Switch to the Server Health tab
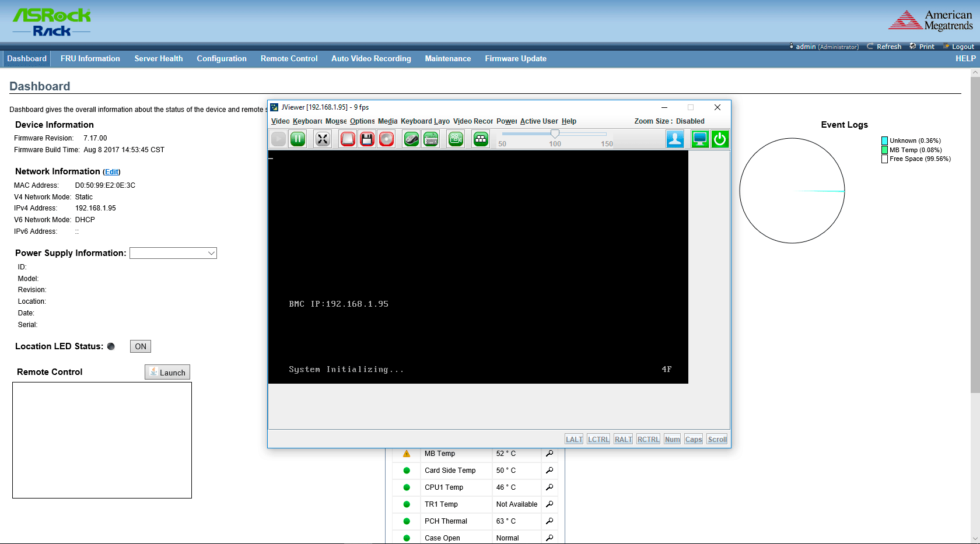This screenshot has height=544, width=980. click(159, 59)
